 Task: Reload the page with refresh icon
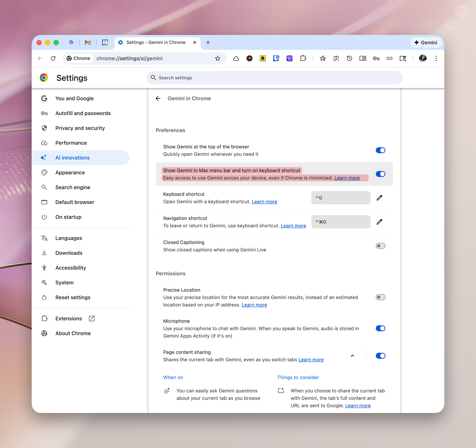(53, 59)
